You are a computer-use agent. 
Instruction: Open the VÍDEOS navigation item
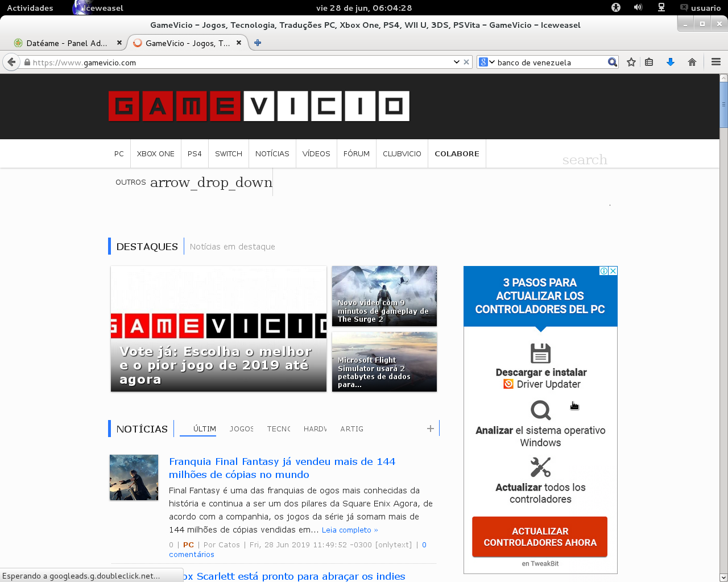point(316,153)
